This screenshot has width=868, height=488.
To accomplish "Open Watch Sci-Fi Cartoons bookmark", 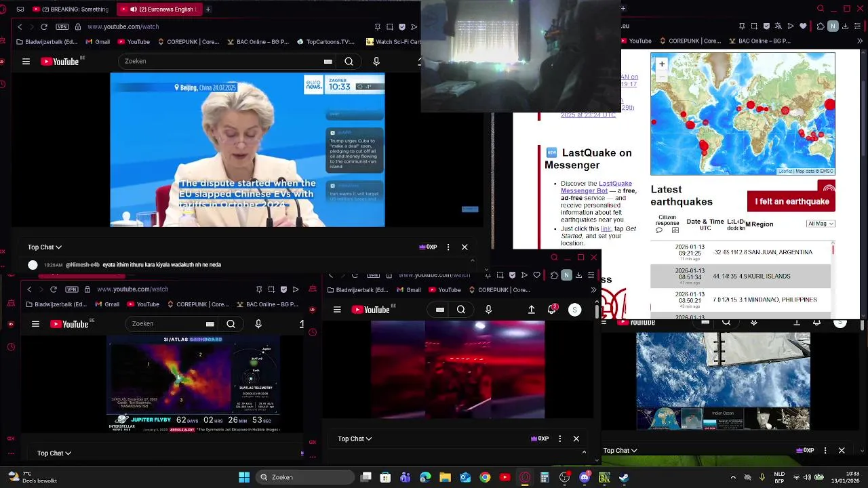I will 393,42.
